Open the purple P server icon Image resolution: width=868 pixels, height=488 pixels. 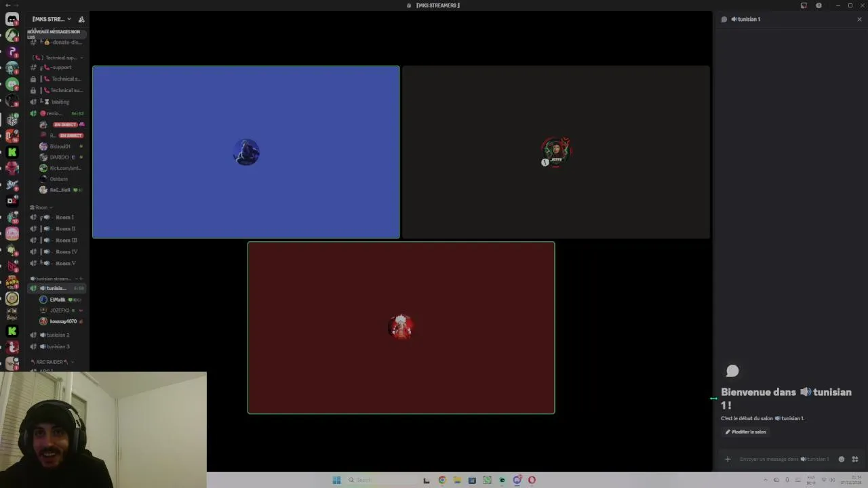[12, 52]
